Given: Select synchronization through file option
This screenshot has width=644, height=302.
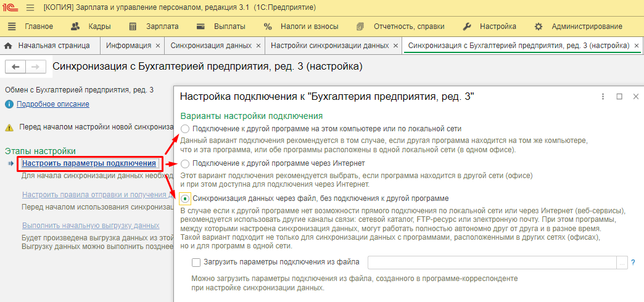Looking at the screenshot, I should (185, 198).
